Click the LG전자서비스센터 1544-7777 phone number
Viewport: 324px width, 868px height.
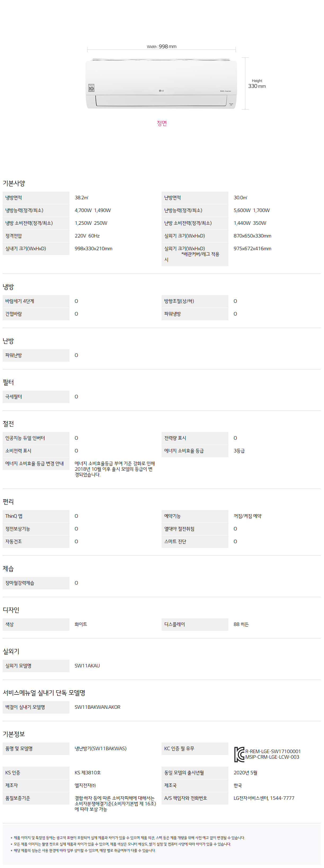pos(264,798)
